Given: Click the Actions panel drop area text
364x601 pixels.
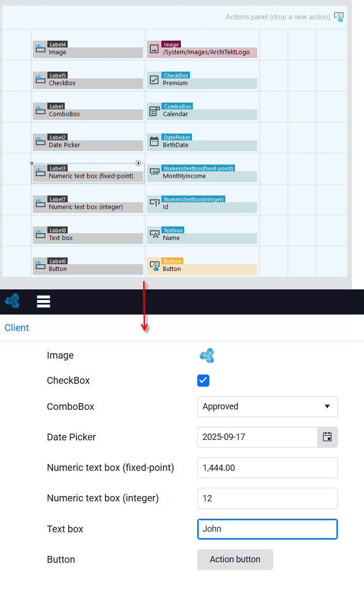Looking at the screenshot, I should [278, 17].
